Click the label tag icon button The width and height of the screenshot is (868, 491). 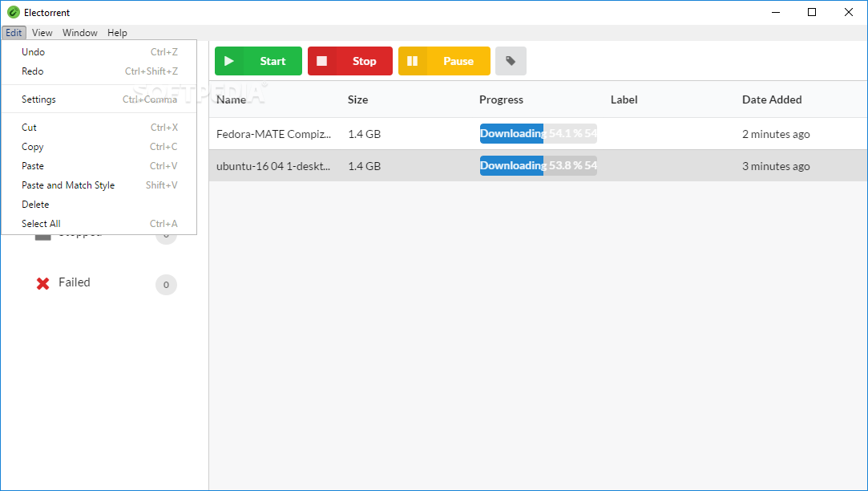tap(511, 61)
